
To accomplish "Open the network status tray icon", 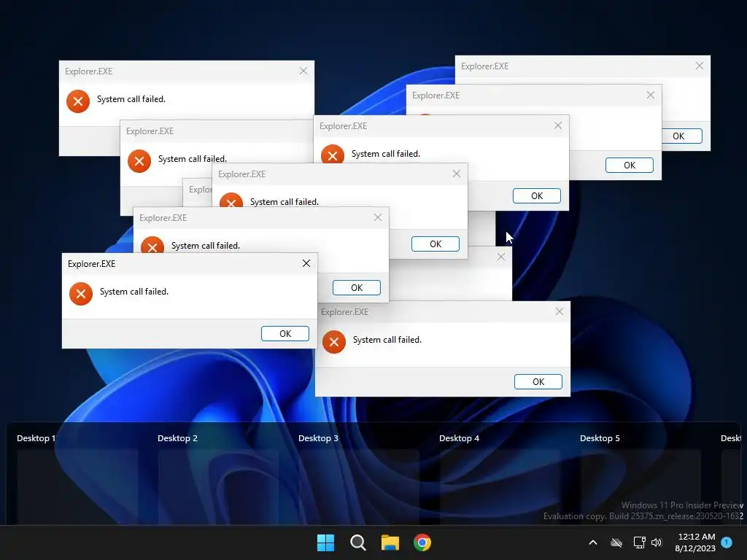I will pyautogui.click(x=639, y=542).
